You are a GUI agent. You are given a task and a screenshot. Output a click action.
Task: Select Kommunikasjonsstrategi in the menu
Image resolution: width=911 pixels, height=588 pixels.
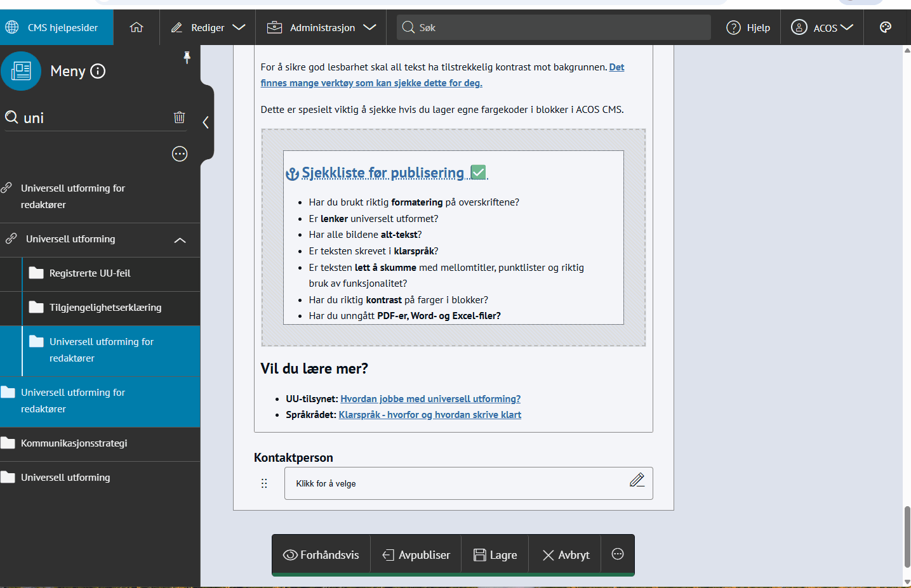point(74,443)
